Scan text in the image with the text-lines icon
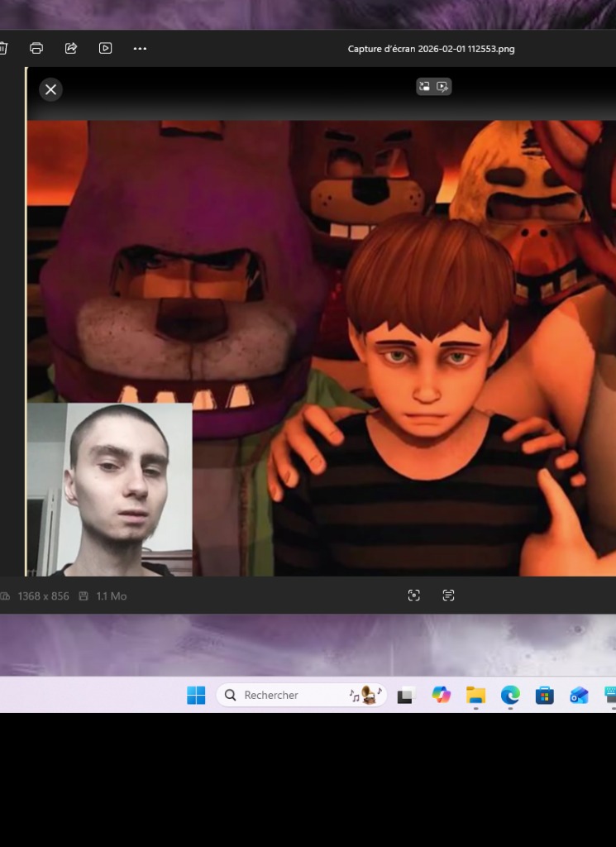 [x=448, y=596]
